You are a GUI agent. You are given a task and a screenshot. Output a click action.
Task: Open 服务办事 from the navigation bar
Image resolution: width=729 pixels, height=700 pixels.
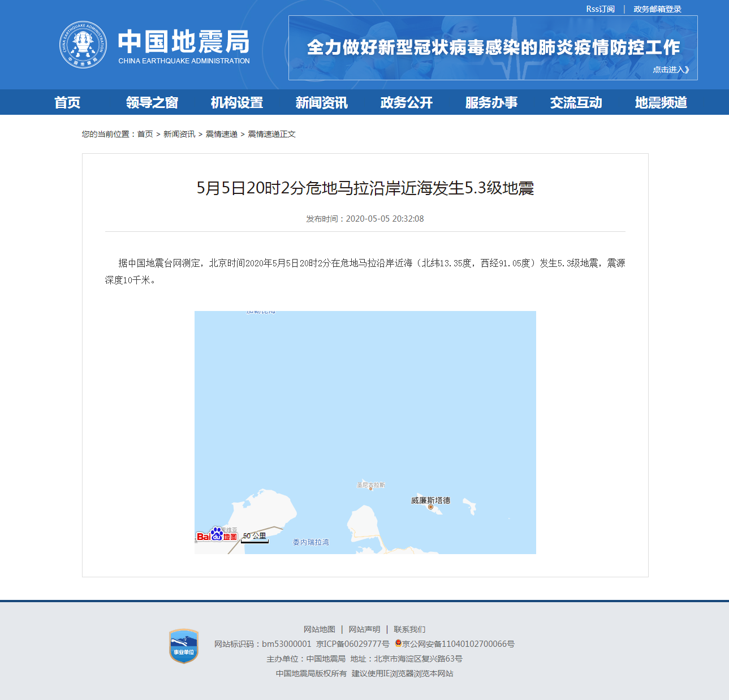[491, 102]
